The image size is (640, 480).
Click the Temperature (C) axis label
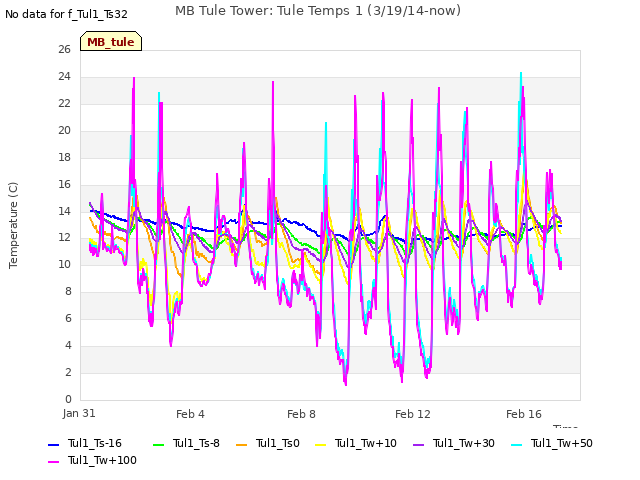13,225
